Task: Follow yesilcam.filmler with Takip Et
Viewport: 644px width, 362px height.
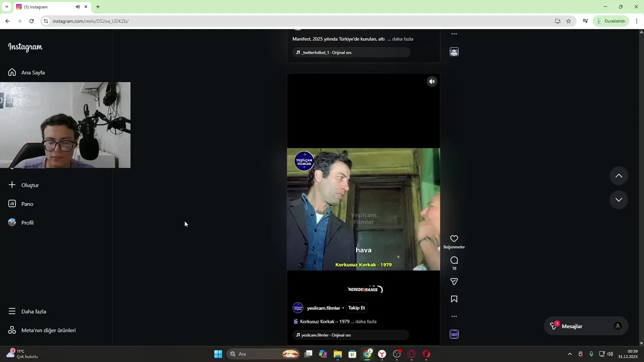Action: pyautogui.click(x=357, y=308)
